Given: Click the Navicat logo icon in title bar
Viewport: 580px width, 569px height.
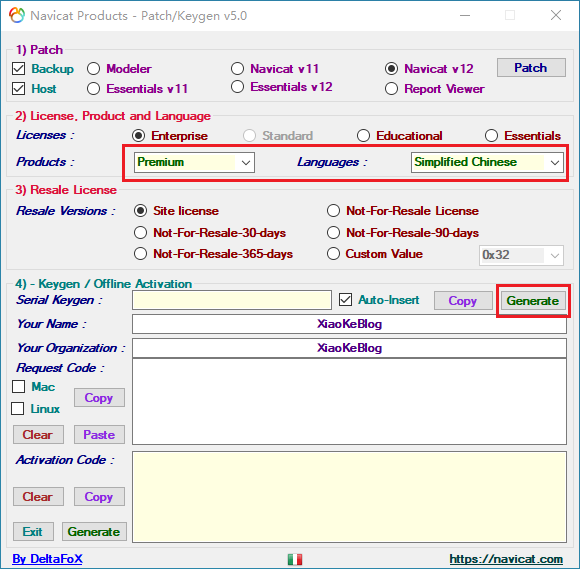Looking at the screenshot, I should click(17, 16).
